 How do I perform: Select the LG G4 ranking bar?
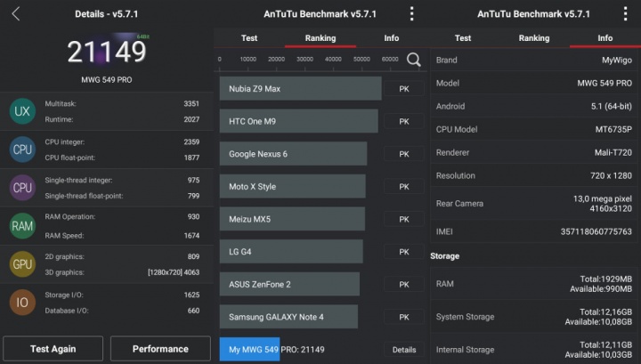(291, 251)
